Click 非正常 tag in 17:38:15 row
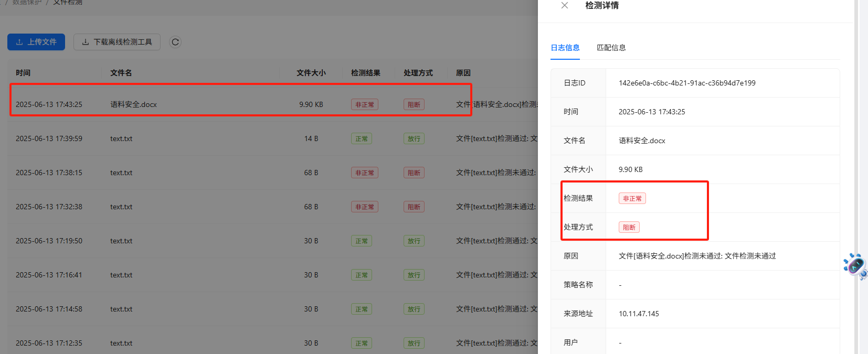Viewport: 868px width, 354px height. (x=365, y=173)
